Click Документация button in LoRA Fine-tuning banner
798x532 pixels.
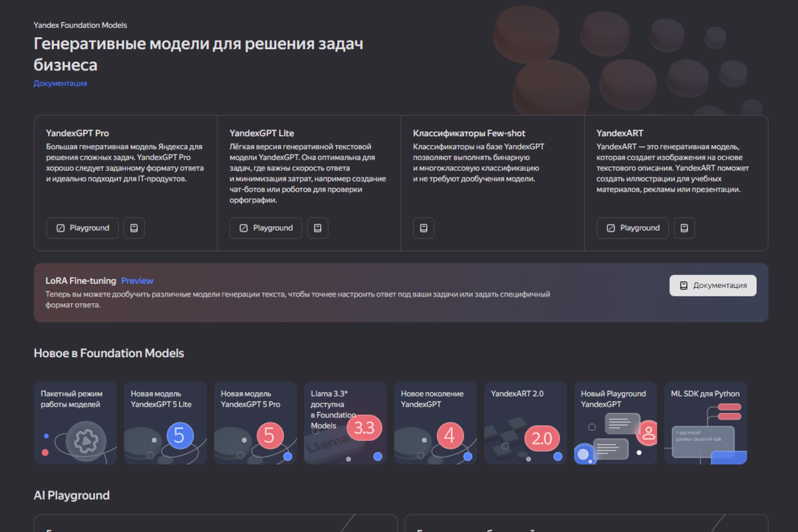coord(712,285)
